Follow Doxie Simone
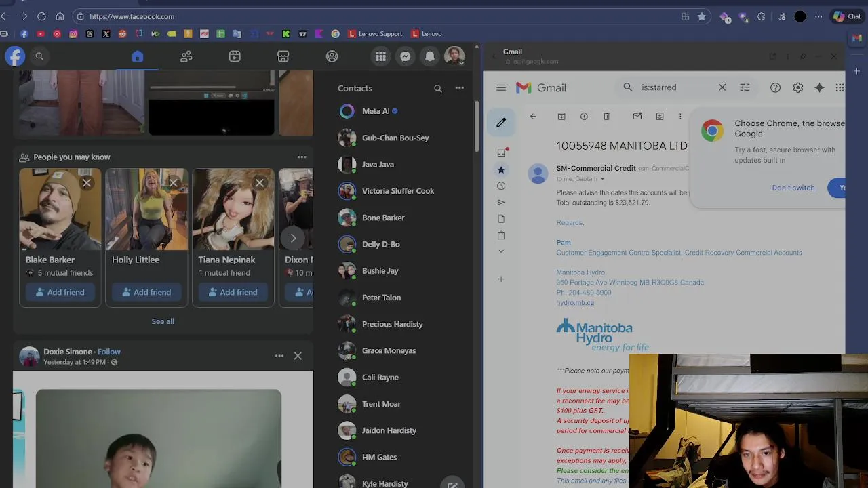 [x=109, y=352]
